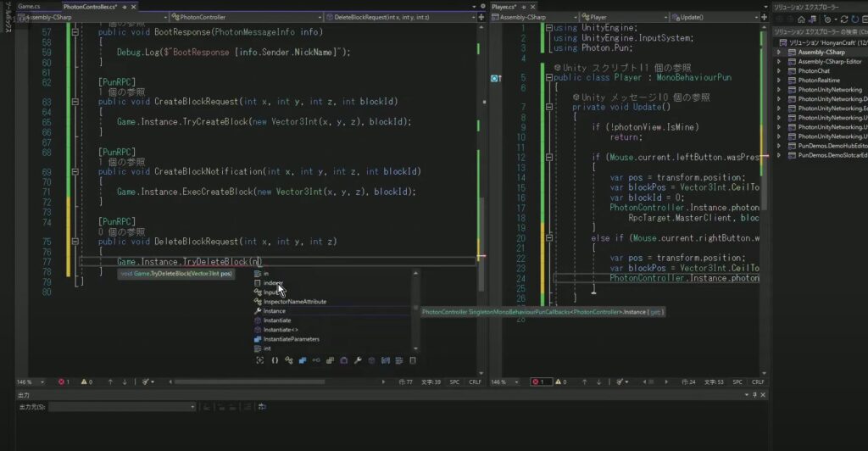868x451 pixels.
Task: Toggle the delegates filter purple icon
Action: pyautogui.click(x=344, y=360)
